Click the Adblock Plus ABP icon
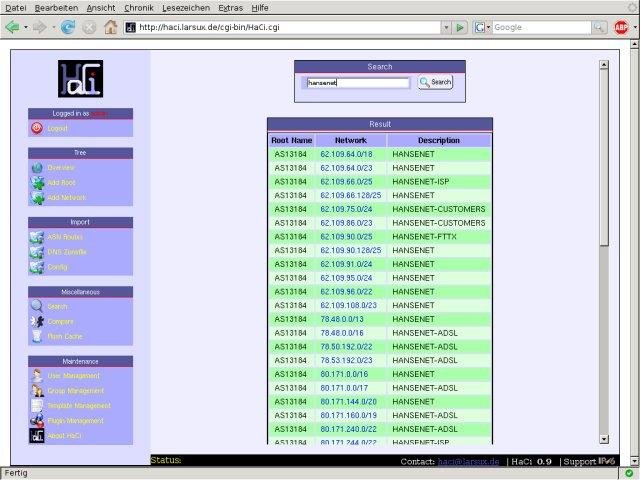The width and height of the screenshot is (640, 480). point(621,27)
